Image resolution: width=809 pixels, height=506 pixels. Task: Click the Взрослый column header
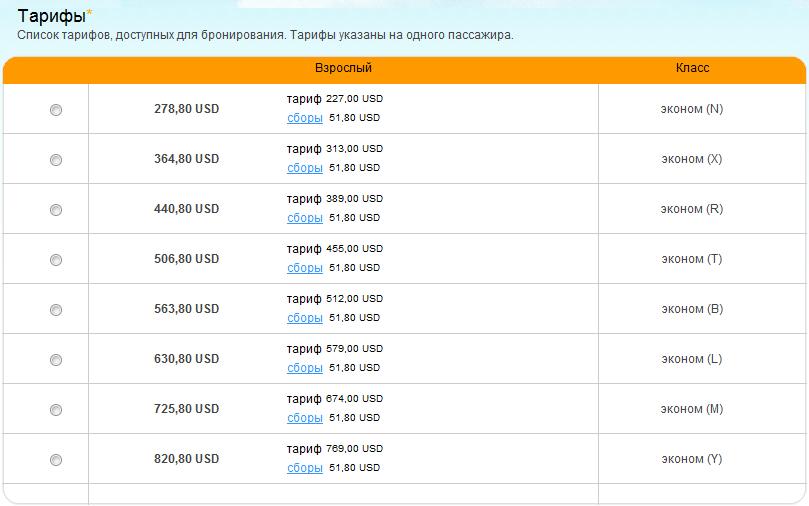click(x=343, y=68)
